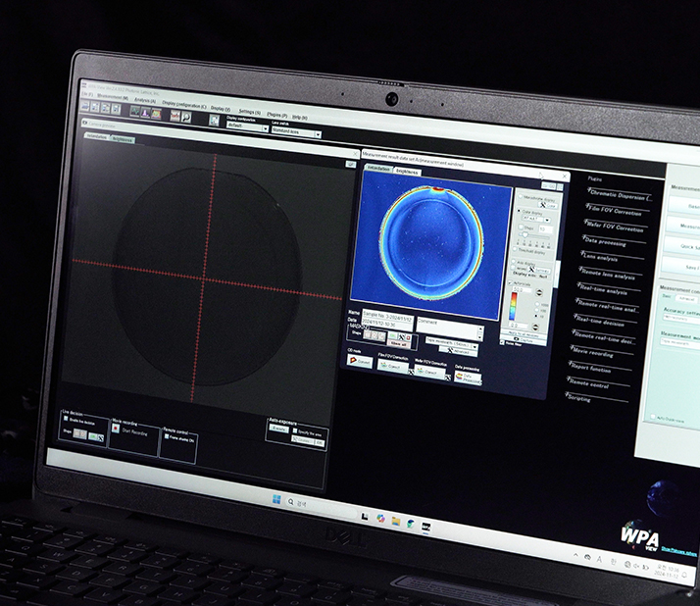Click the Data Processing button
This screenshot has width=700, height=606.
point(468,378)
